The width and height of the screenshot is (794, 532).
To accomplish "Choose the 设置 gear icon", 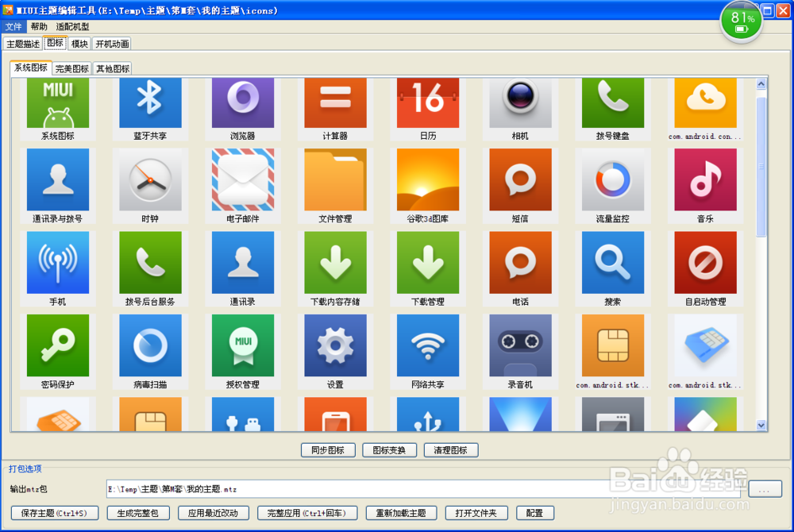I will click(335, 345).
